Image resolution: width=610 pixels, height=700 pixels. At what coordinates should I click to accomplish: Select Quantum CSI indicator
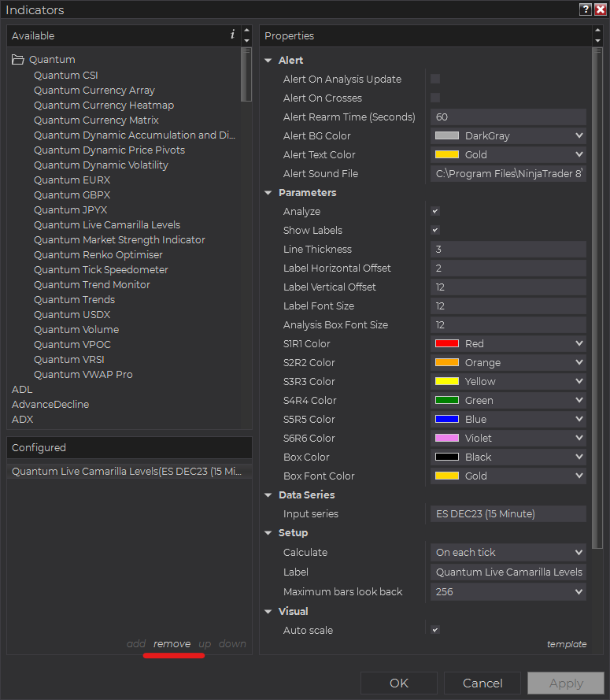click(x=66, y=75)
